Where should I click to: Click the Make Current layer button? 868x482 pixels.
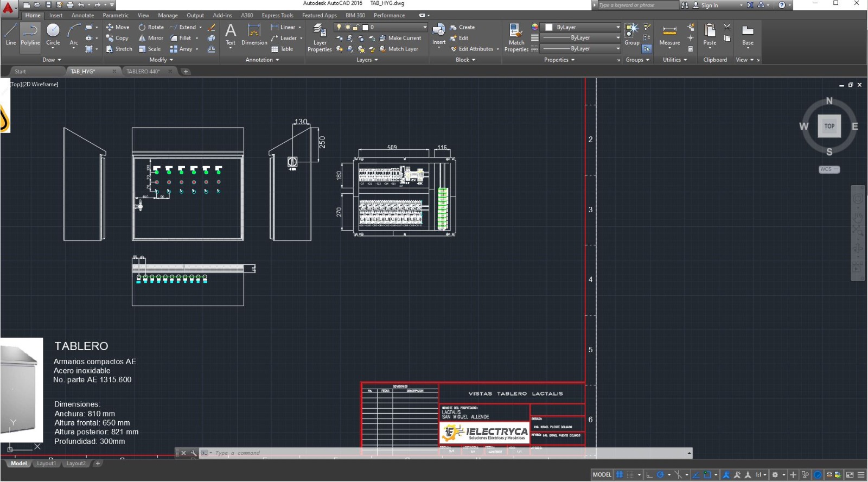point(400,38)
